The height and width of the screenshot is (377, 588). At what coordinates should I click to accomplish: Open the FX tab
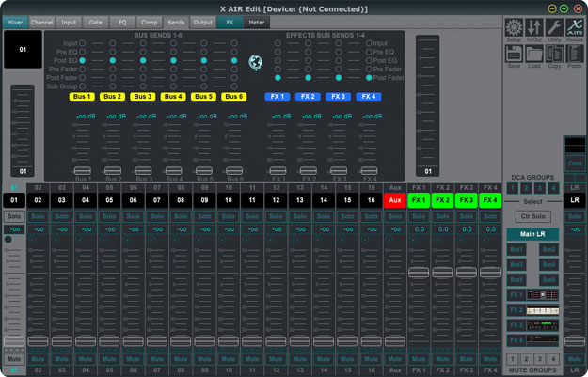pos(230,23)
